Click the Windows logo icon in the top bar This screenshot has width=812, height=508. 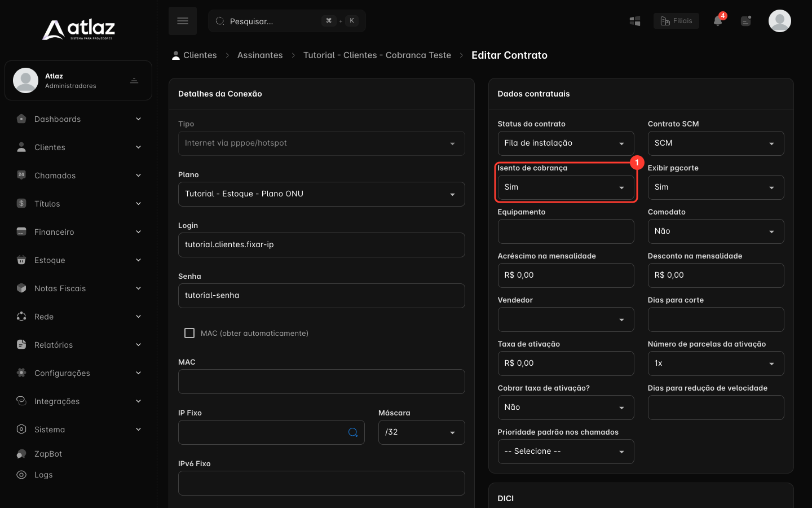(635, 21)
